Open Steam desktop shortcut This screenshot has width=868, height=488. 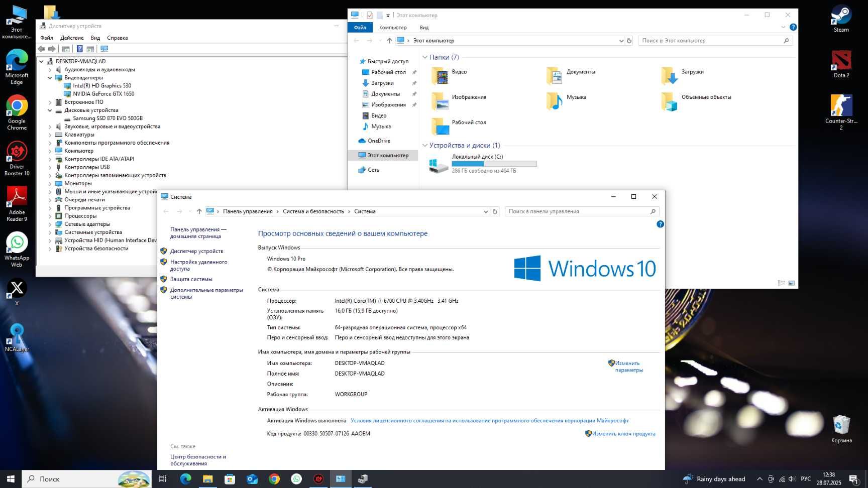[841, 19]
